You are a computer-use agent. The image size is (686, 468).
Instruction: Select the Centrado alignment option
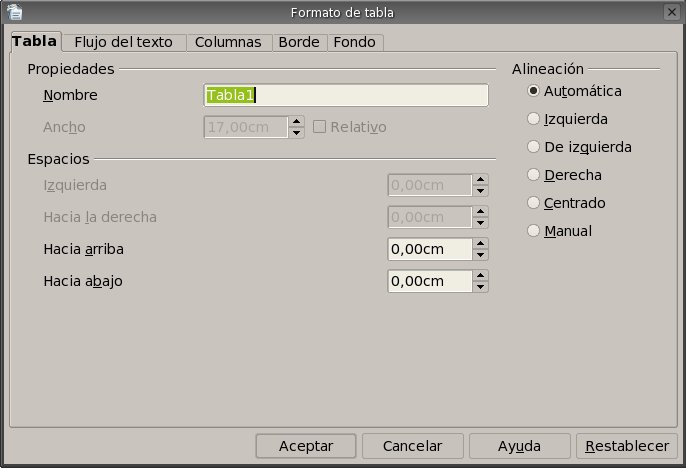pos(534,203)
